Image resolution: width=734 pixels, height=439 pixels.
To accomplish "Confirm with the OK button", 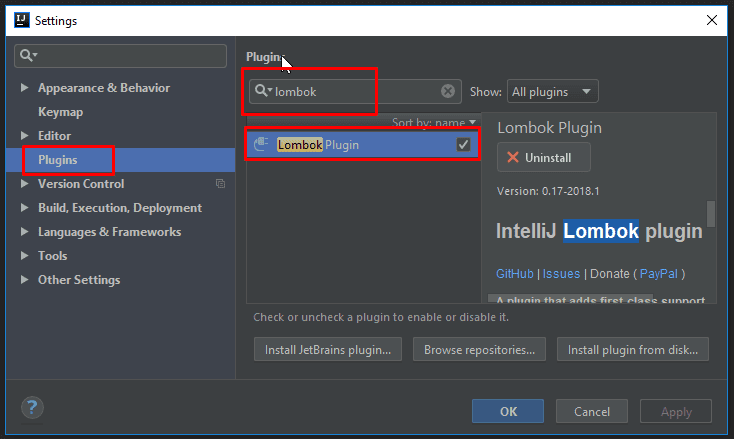I will click(508, 411).
